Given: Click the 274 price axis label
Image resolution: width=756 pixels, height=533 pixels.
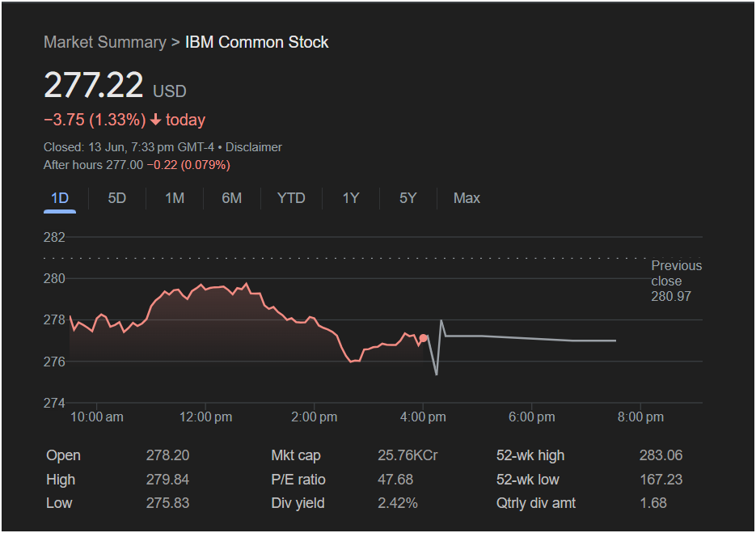Looking at the screenshot, I should coord(54,403).
